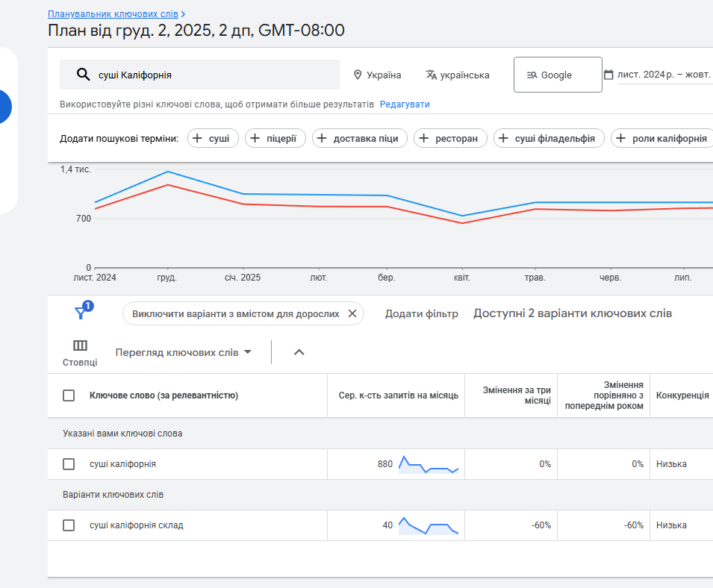This screenshot has height=588, width=713.
Task: Open the filter funnel icon
Action: 81,313
